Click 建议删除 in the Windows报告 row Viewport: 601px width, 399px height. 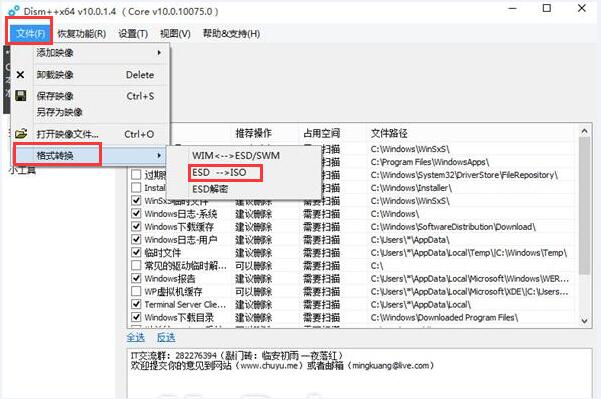tap(253, 279)
